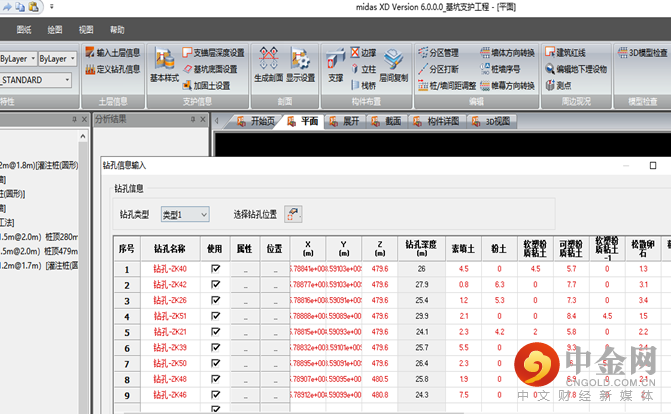Click 属性 button for 钻孔-ZK26 row
Image resolution: width=671 pixels, height=414 pixels.
245,301
